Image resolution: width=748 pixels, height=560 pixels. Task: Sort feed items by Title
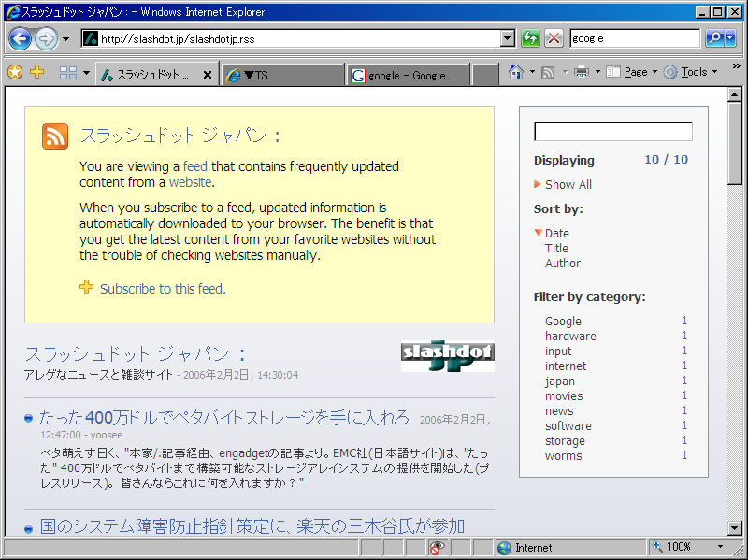pyautogui.click(x=556, y=248)
